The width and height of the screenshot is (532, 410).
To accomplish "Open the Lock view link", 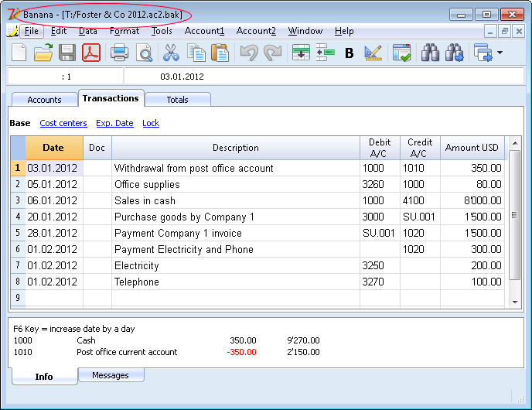I will (x=151, y=123).
